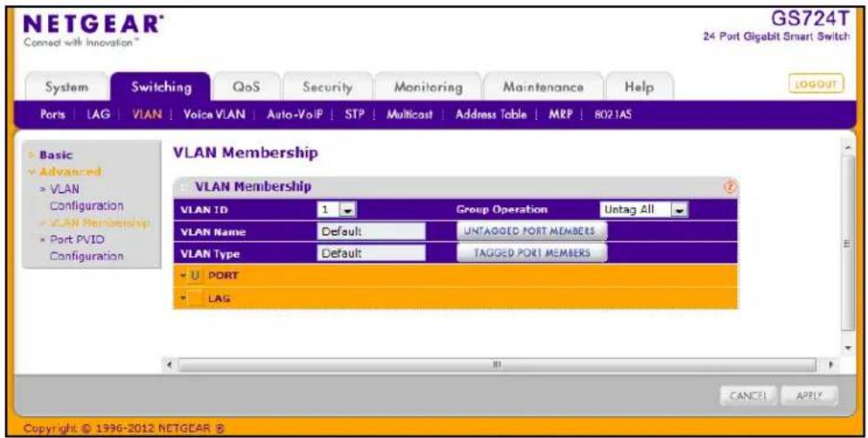Click UNTAGGED PORT MEMBERS button
Image resolution: width=868 pixels, height=438 pixels.
531,231
